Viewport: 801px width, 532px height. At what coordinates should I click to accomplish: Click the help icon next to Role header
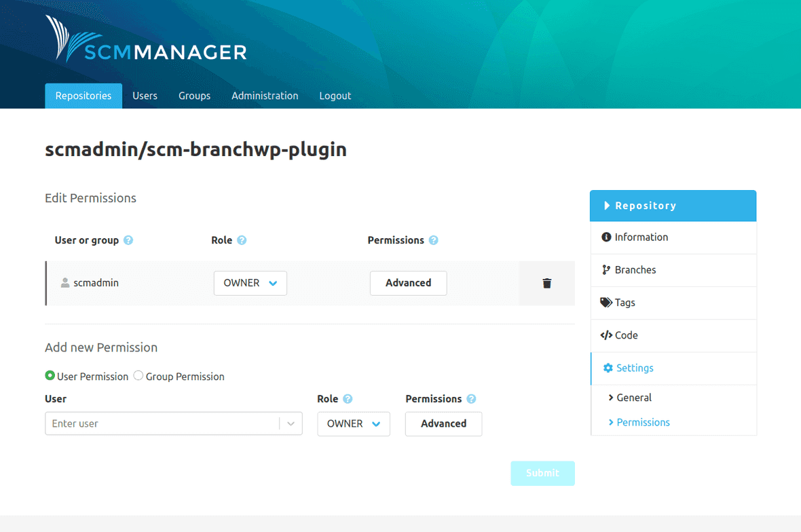point(242,240)
